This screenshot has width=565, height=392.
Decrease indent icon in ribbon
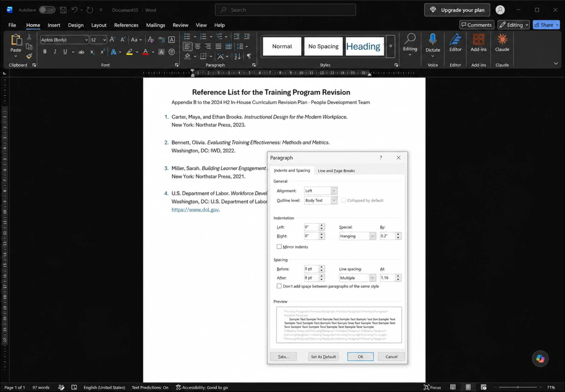click(x=237, y=36)
